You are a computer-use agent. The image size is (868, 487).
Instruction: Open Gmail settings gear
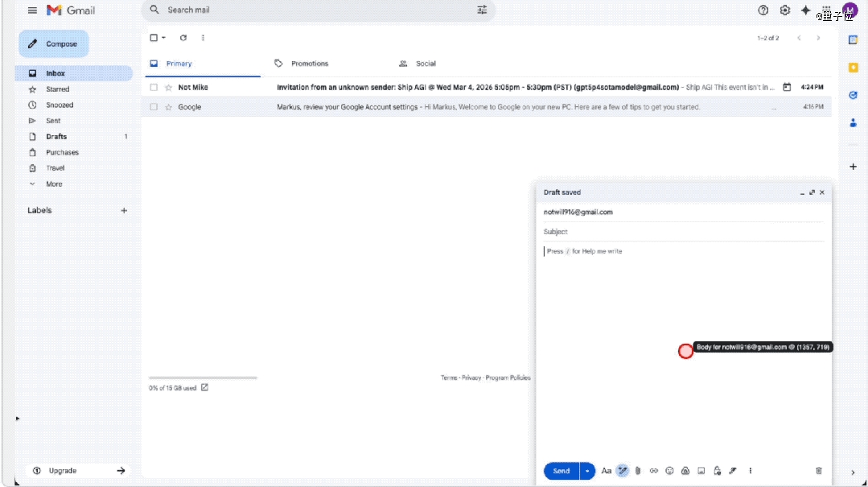[x=785, y=10]
